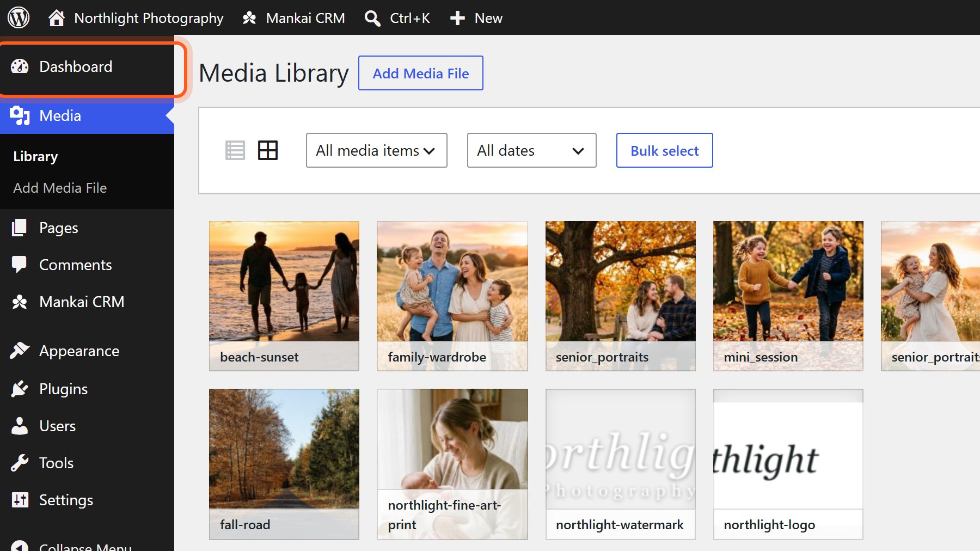980x551 pixels.
Task: Click the Dashboard gauge icon
Action: pyautogui.click(x=20, y=66)
